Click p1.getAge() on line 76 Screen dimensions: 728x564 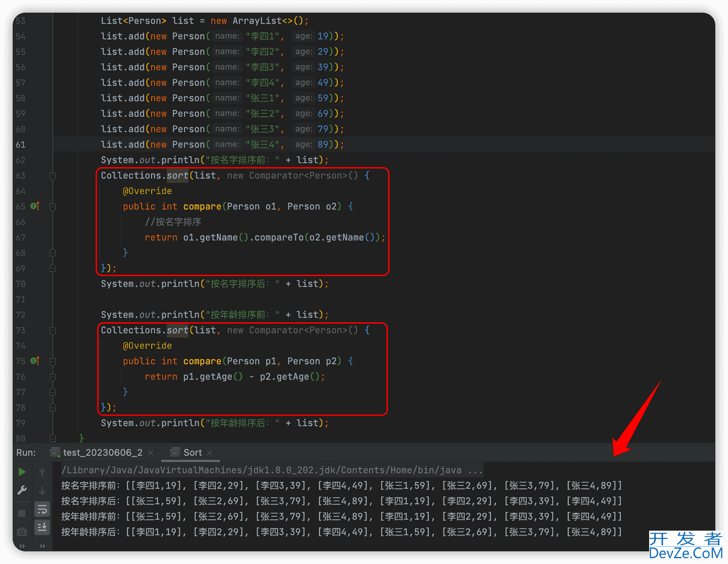(213, 377)
